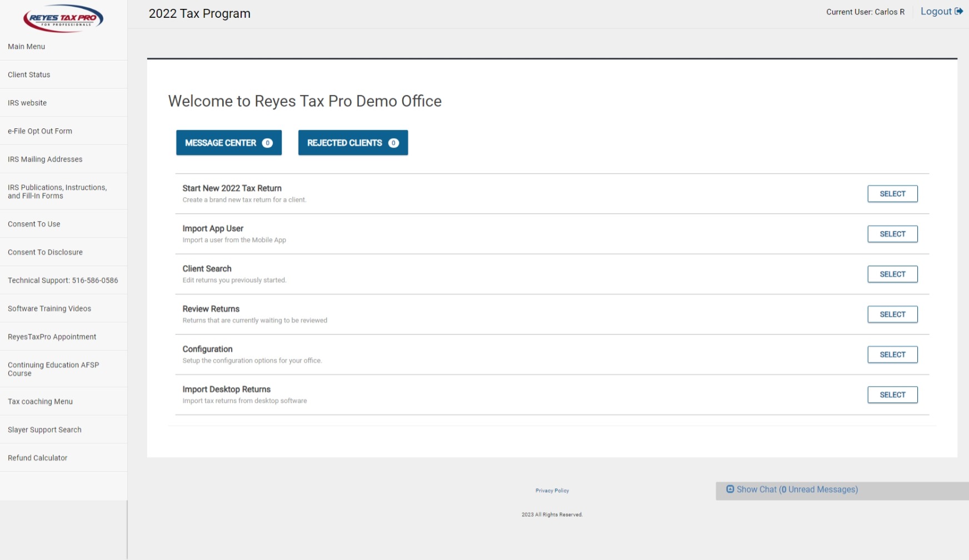Open the Privacy Policy link

click(552, 491)
